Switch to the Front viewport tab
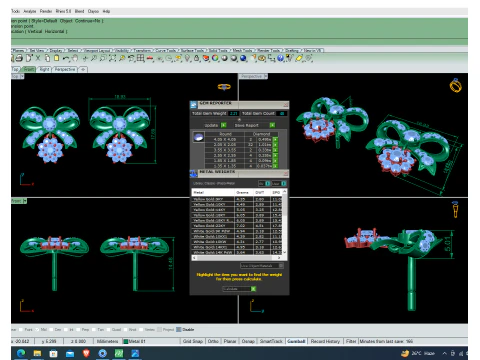This screenshot has width=480, height=360. [x=29, y=69]
